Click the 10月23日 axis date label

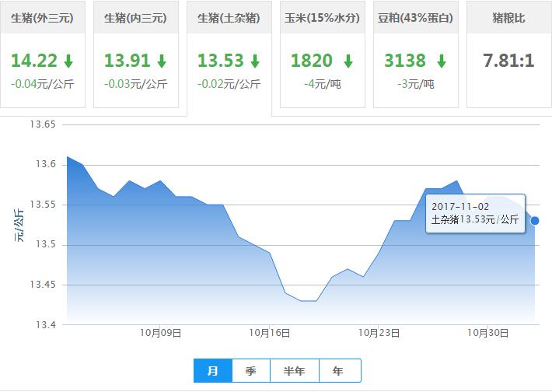click(379, 333)
